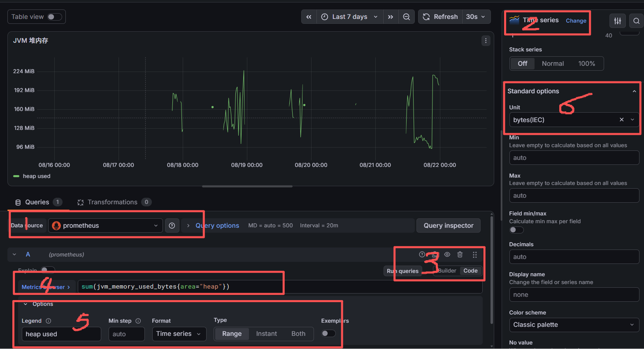Open the Unit bytes(IEC) dropdown
The width and height of the screenshot is (644, 349).
coord(574,120)
